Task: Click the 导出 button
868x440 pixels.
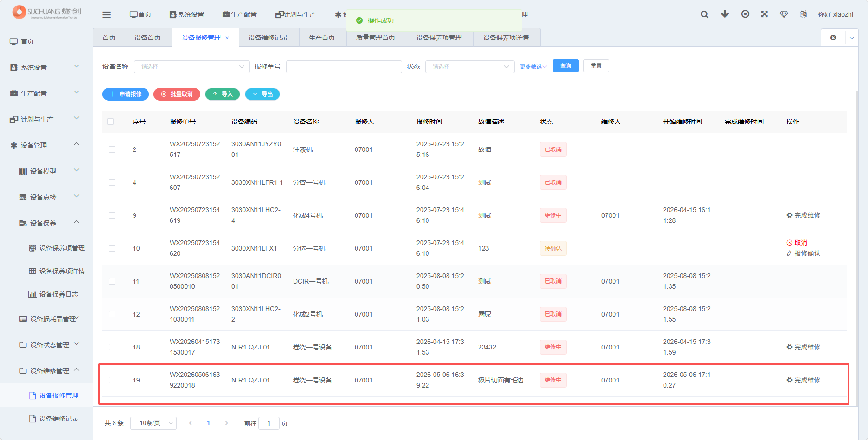Action: 262,94
